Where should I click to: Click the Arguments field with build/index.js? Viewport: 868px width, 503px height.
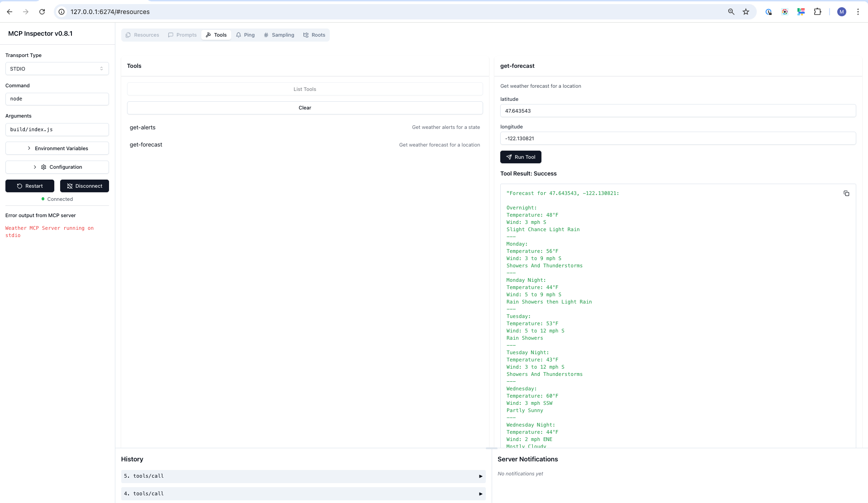click(x=57, y=129)
